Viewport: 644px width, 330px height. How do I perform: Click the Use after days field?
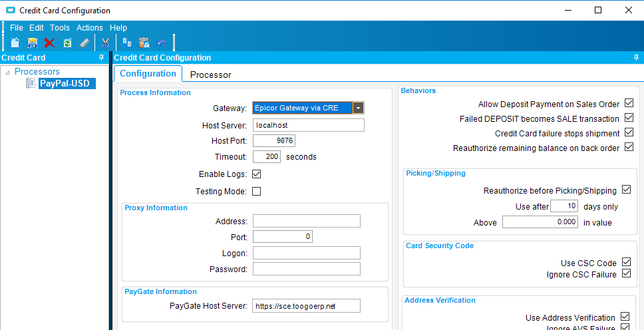[x=564, y=206]
